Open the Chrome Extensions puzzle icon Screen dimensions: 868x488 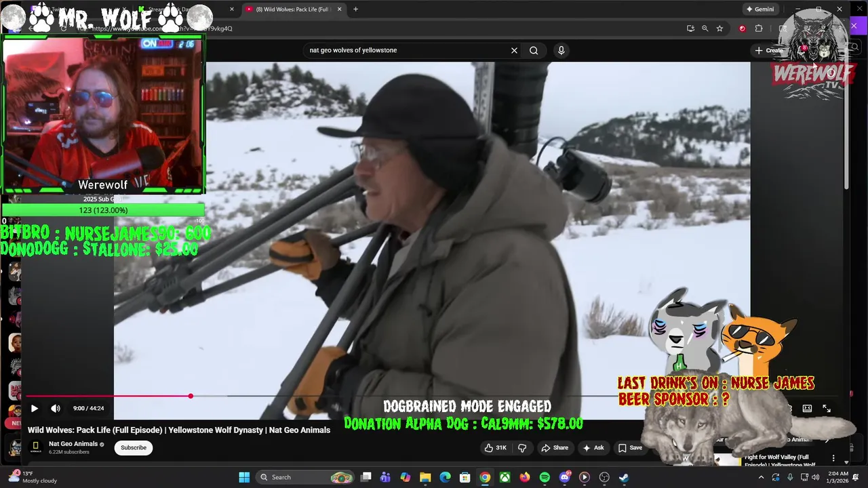point(759,28)
